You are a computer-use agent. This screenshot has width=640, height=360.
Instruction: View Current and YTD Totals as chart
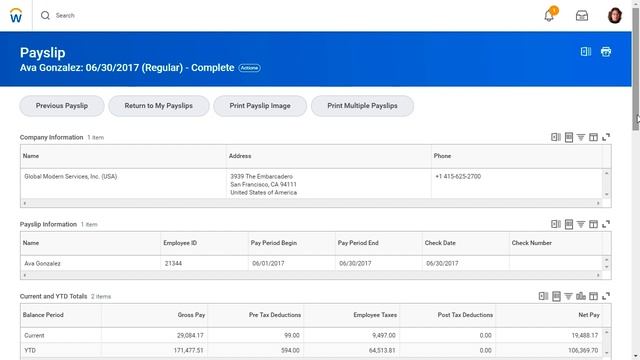click(x=581, y=296)
